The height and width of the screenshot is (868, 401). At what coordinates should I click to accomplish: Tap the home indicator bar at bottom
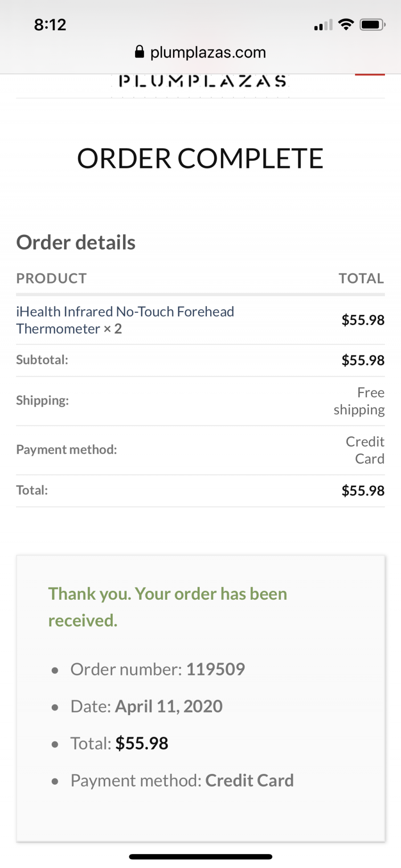200,856
